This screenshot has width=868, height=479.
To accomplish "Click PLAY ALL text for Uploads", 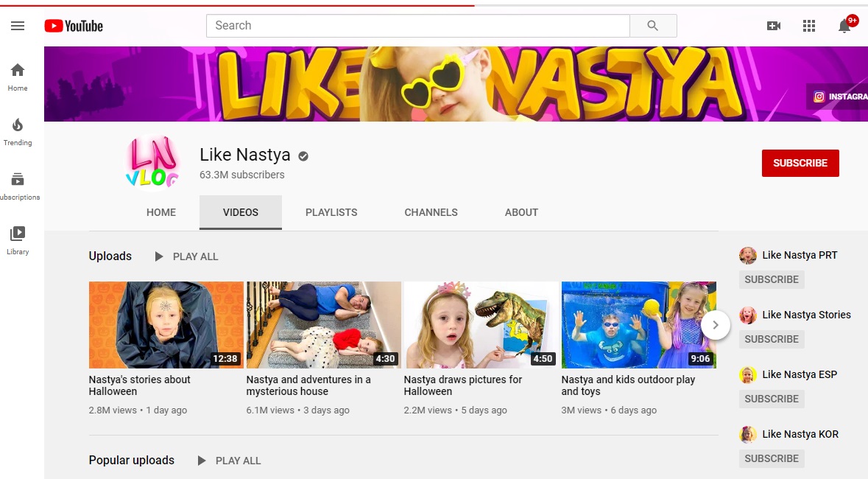I will click(x=195, y=256).
